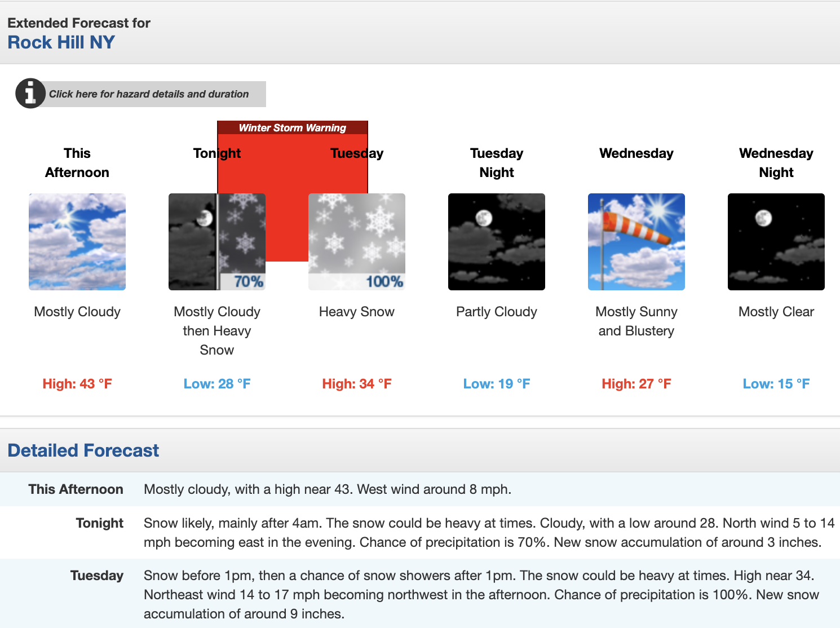Select the Mostly Sunny and Blustery windsock icon
This screenshot has width=840, height=628.
pos(636,241)
